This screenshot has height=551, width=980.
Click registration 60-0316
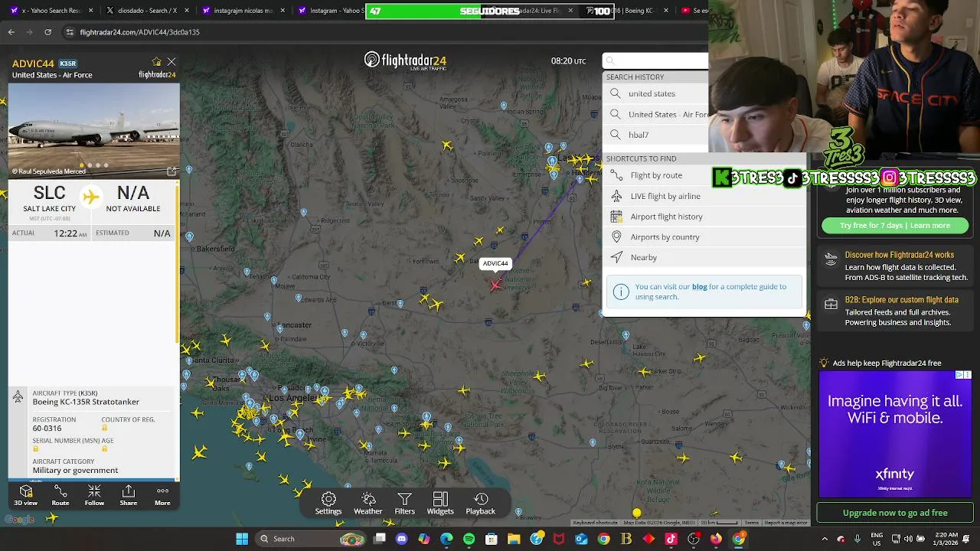click(47, 429)
